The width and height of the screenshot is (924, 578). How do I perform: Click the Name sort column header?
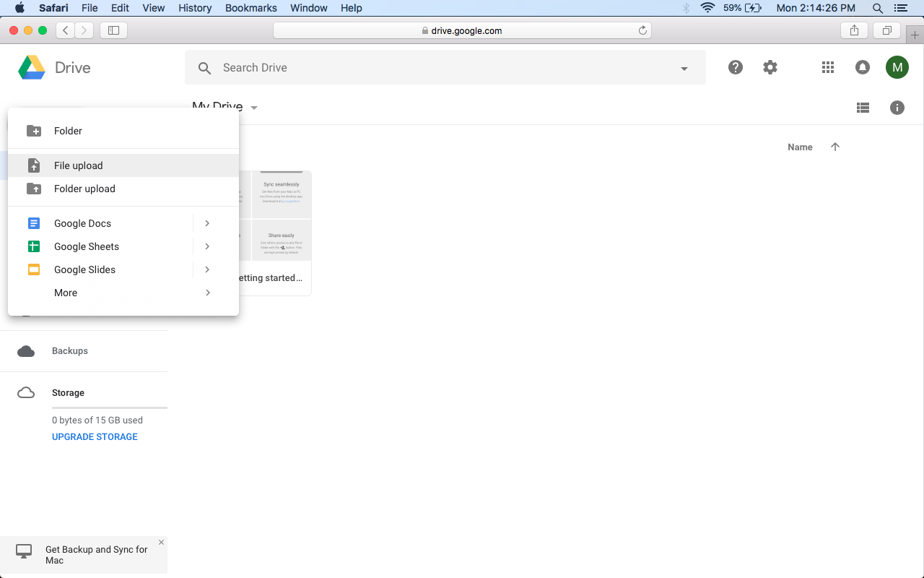point(800,147)
